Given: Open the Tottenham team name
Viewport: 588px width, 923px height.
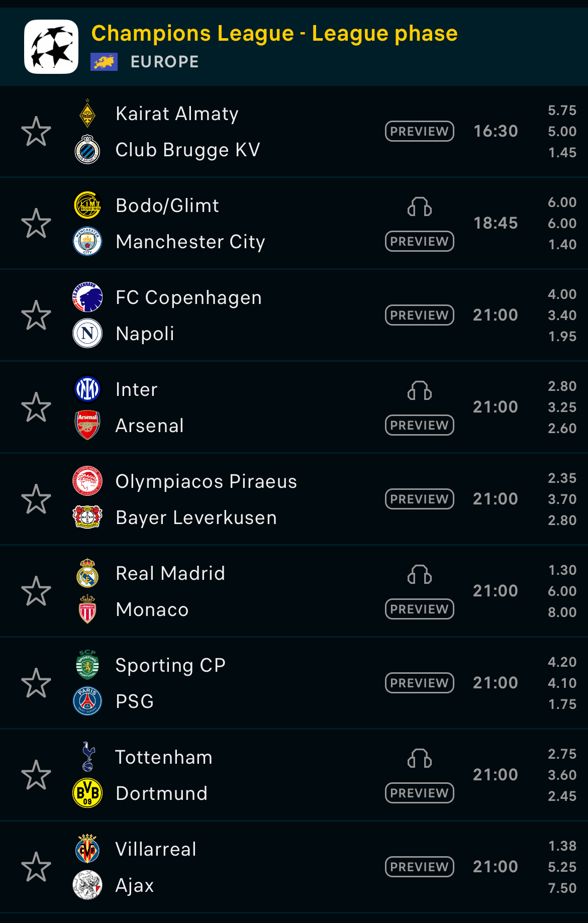Looking at the screenshot, I should pyautogui.click(x=164, y=757).
